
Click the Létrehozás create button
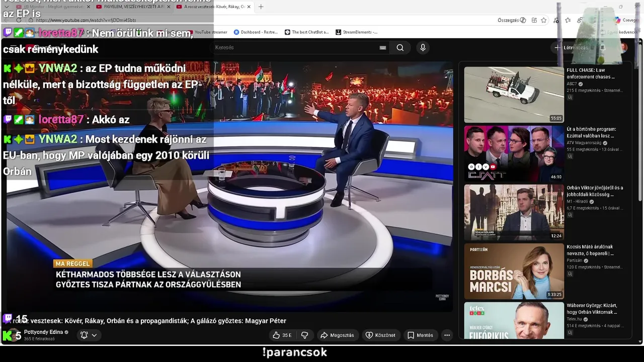(x=571, y=47)
